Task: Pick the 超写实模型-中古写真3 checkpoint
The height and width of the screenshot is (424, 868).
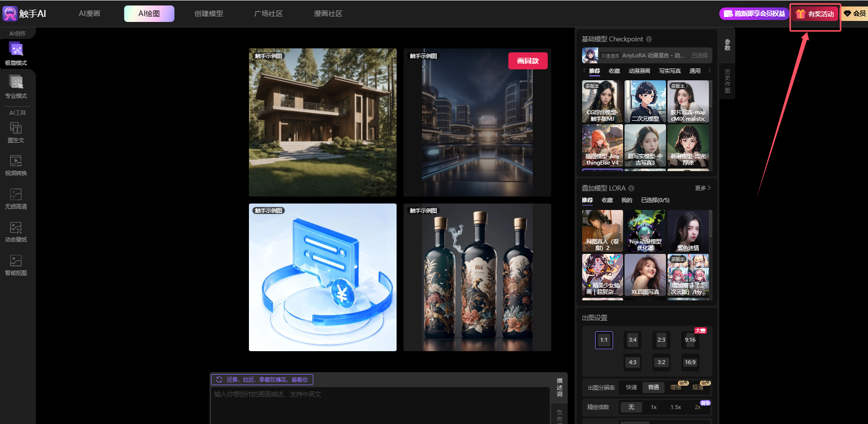Action: (x=645, y=146)
